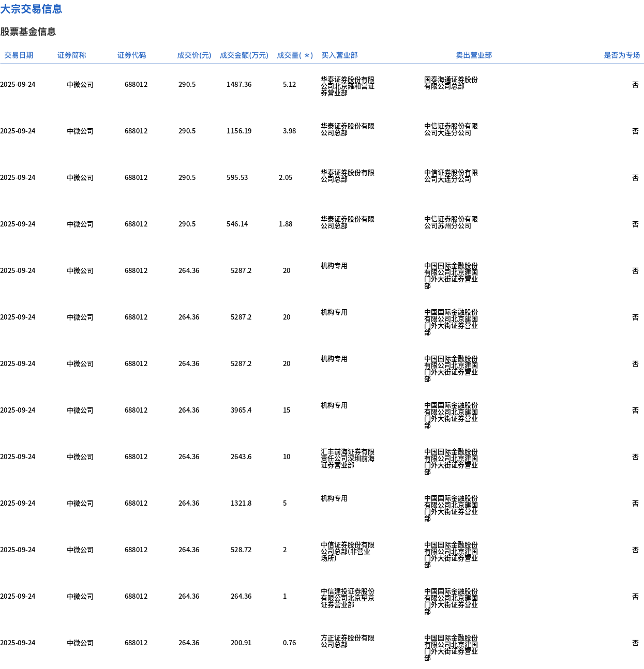Sort by 成交金额(万元) column header
Viewport: 644px width, 669px height.
click(244, 55)
